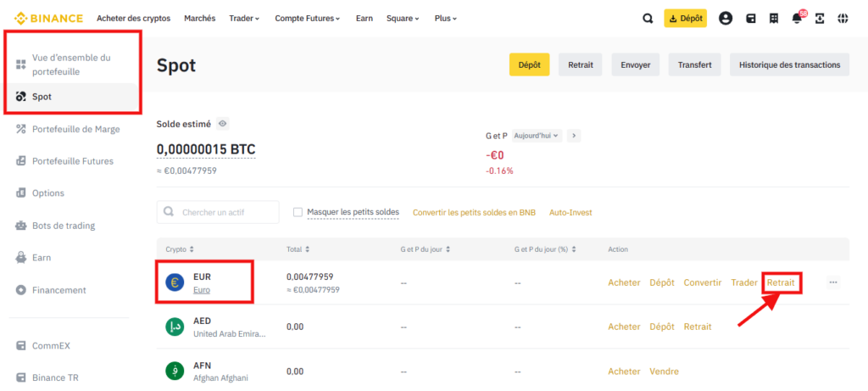This screenshot has height=391, width=868.
Task: Focus the Chercher un actif search field
Action: pyautogui.click(x=218, y=212)
